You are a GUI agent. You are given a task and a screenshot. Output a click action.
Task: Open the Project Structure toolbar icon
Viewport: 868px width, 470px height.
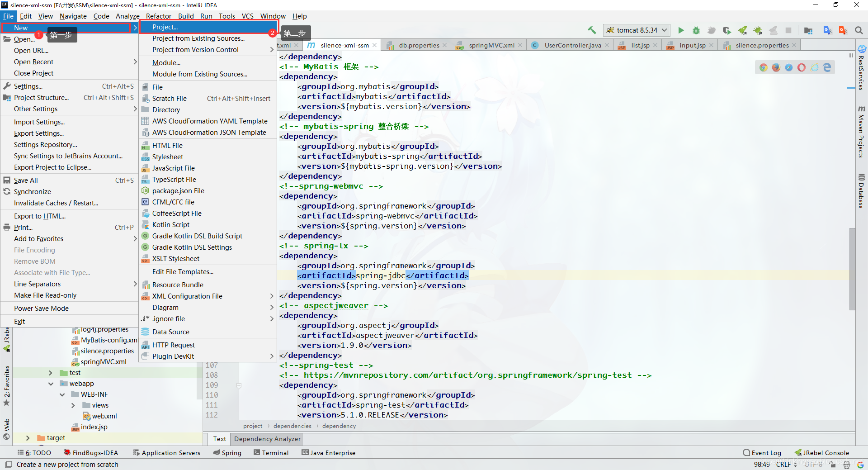click(x=808, y=30)
